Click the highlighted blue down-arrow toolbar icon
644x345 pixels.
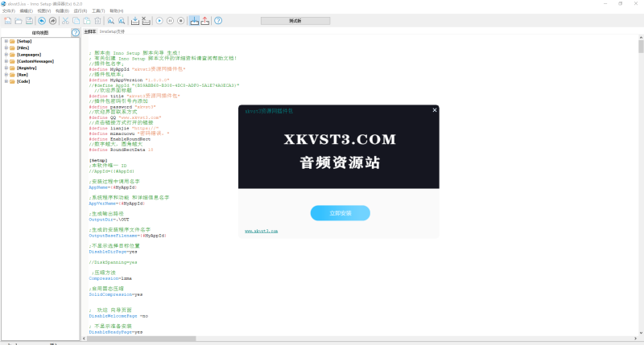click(x=194, y=21)
